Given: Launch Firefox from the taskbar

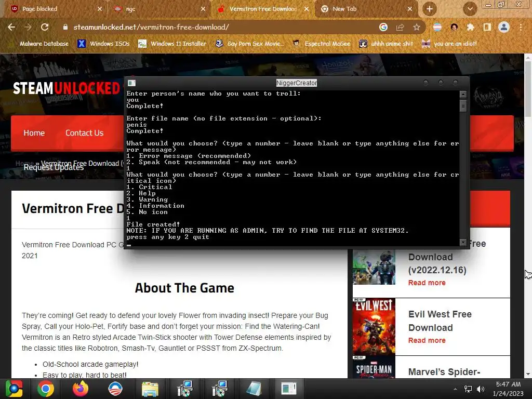Looking at the screenshot, I should pos(81,389).
